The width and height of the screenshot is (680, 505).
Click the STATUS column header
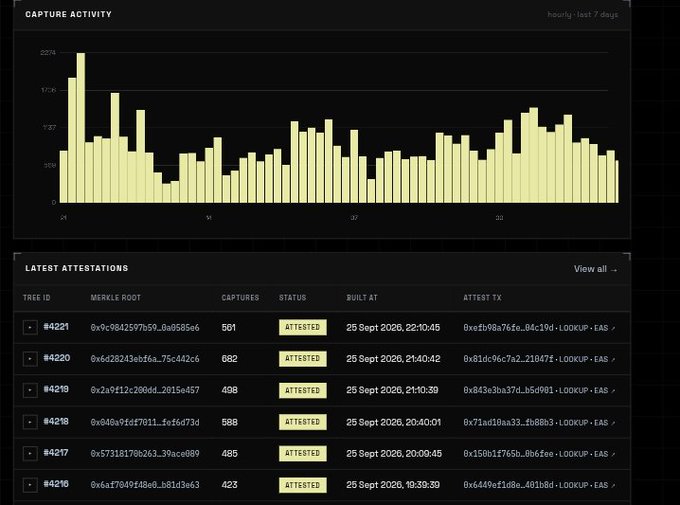pyautogui.click(x=292, y=298)
